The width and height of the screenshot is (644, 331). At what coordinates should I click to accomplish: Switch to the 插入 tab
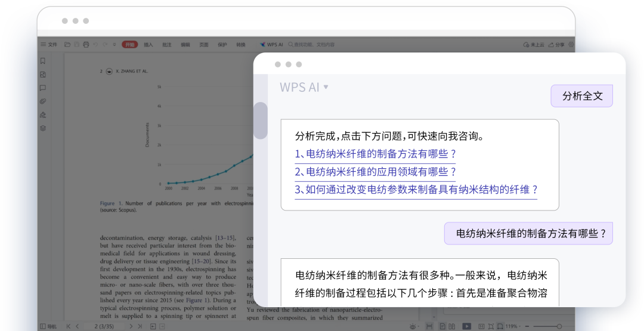[148, 44]
